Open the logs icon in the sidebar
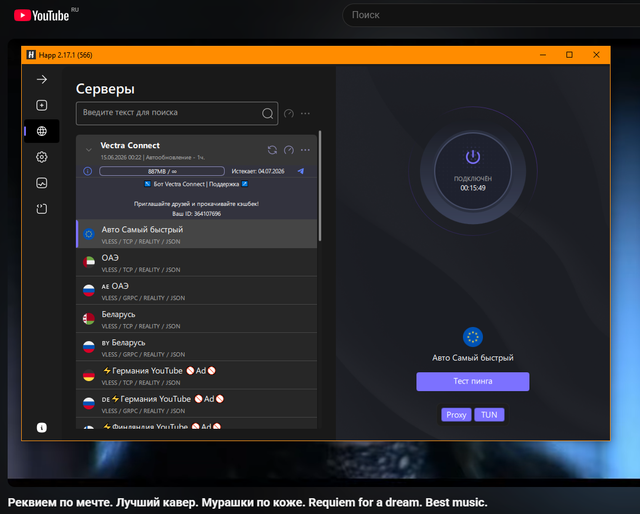Image resolution: width=640 pixels, height=514 pixels. 42,209
